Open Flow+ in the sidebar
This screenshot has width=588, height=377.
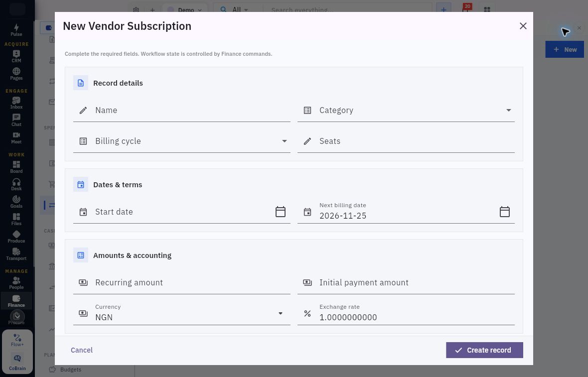17,340
